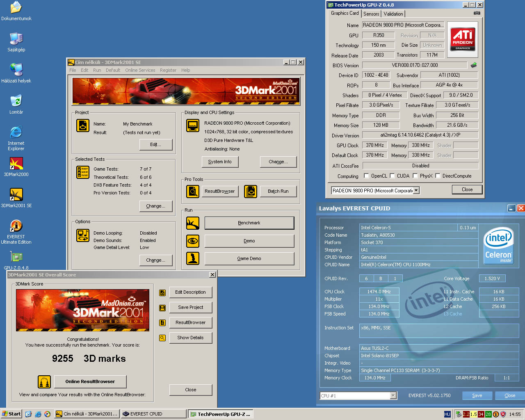
Task: Open the File menu in 3DMark2001
Action: [73, 70]
